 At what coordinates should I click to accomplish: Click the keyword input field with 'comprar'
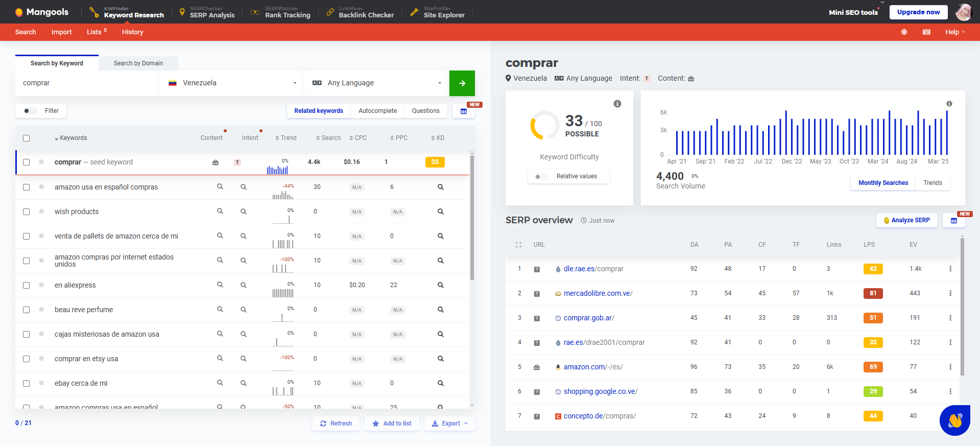tap(87, 83)
